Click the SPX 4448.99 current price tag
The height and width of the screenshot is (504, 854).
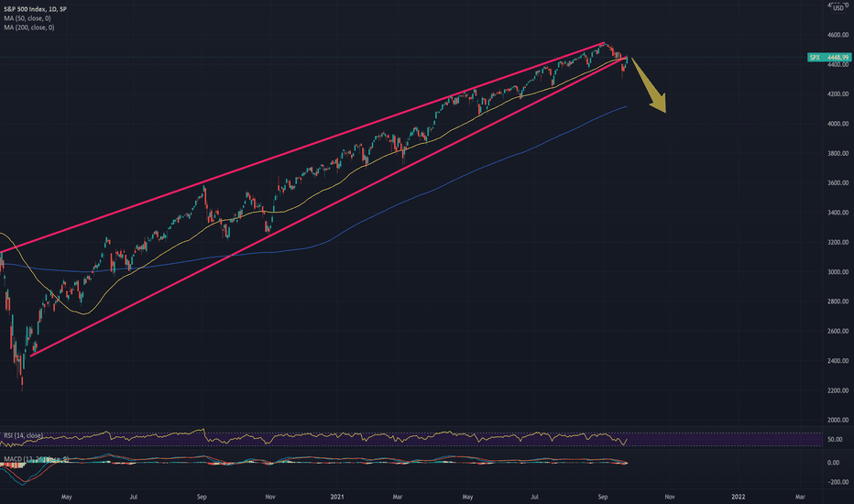click(x=829, y=57)
